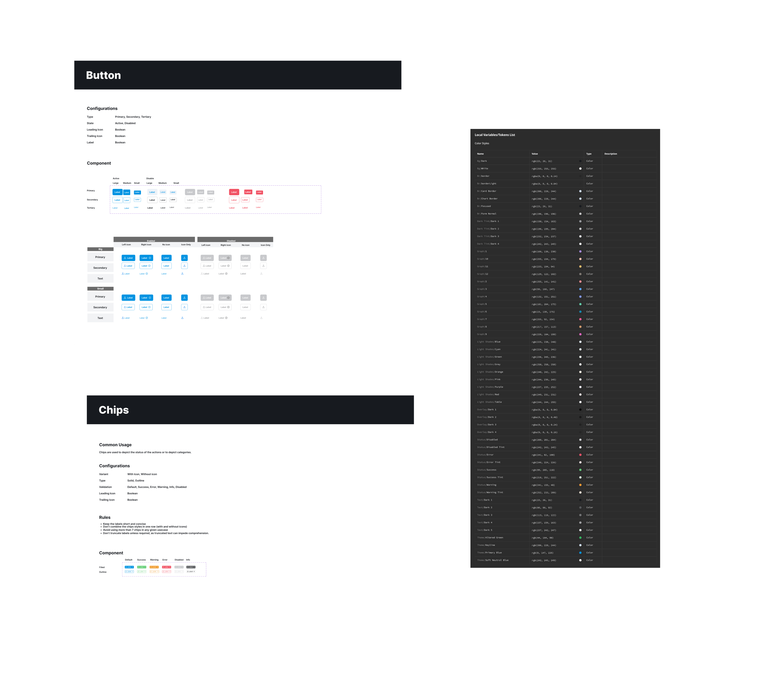This screenshot has height=700, width=761.
Task: Click the Small Secondary enabled right-icon Label button
Action: pos(146,307)
